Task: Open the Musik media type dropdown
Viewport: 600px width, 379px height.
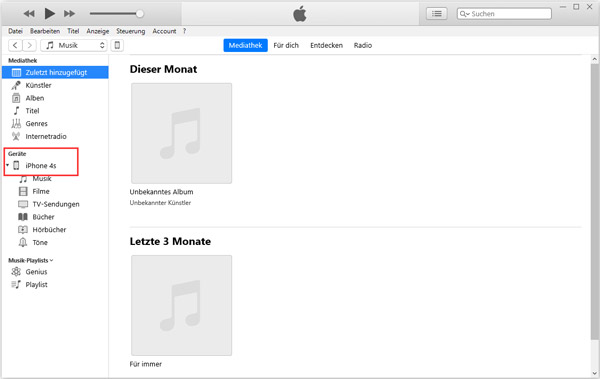Action: tap(73, 45)
